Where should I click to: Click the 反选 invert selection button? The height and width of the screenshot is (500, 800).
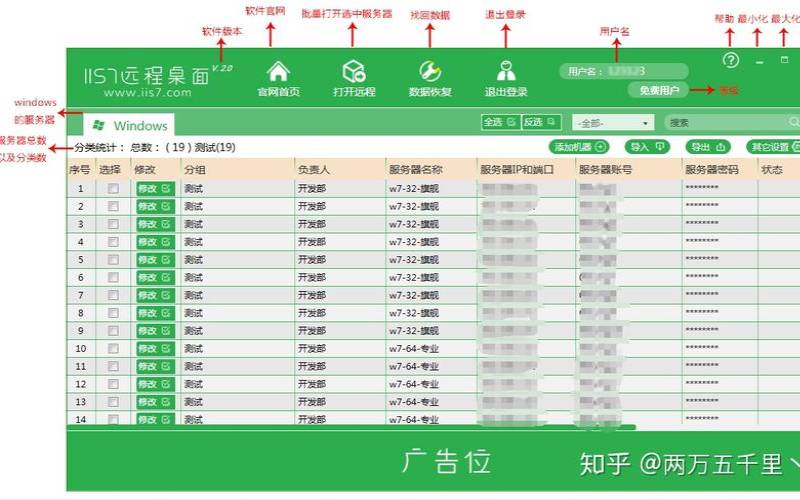click(541, 122)
